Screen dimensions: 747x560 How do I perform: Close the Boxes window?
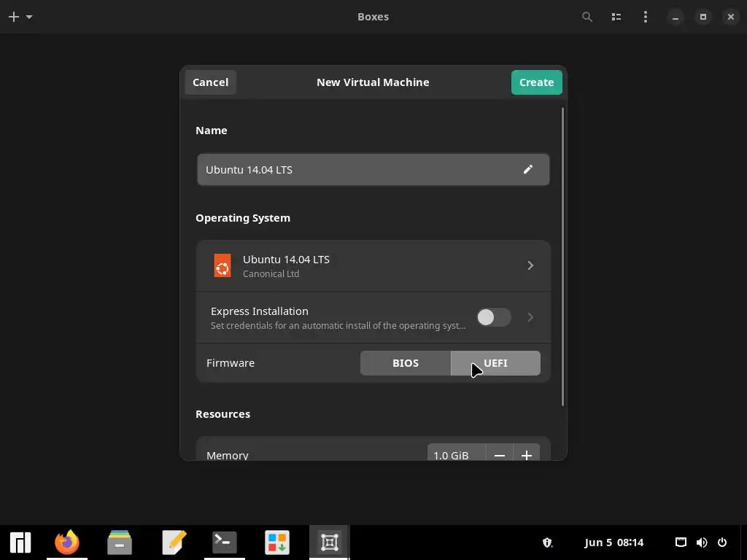point(731,17)
